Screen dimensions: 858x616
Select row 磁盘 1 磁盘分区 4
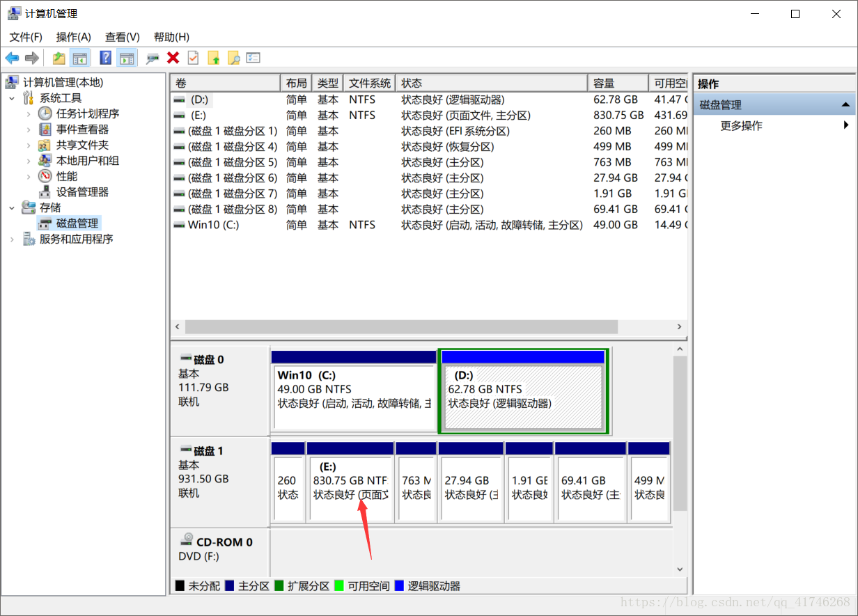429,146
